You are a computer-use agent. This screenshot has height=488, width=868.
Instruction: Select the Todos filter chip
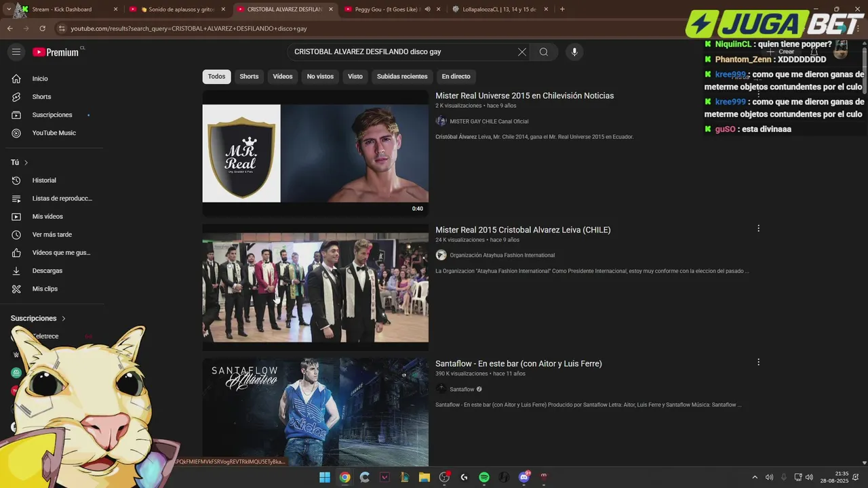tap(216, 77)
